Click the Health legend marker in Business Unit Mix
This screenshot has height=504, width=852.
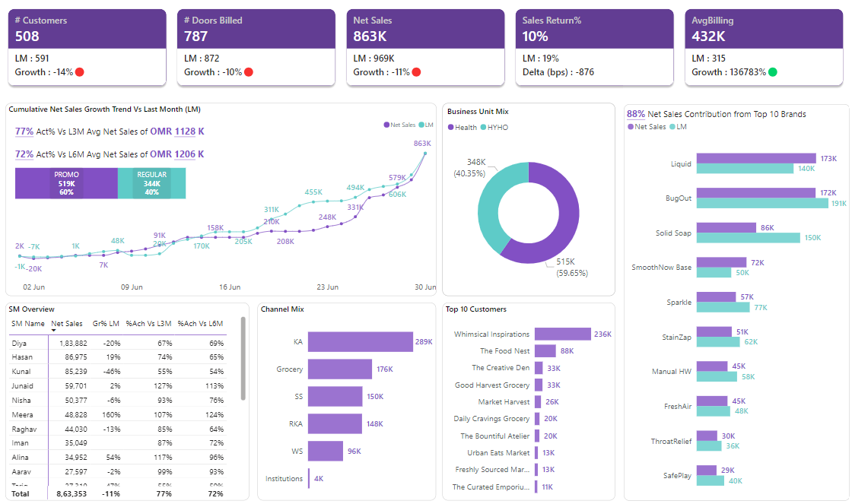point(451,128)
